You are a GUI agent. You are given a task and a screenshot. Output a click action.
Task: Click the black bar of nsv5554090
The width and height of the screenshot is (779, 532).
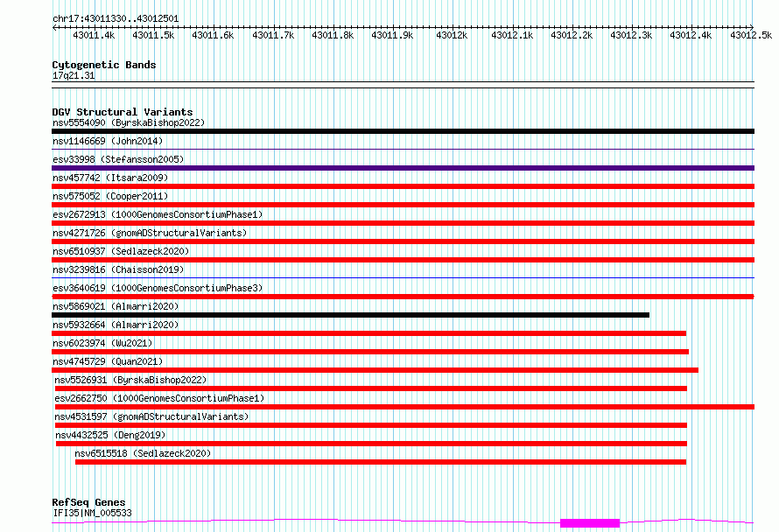[x=403, y=131]
